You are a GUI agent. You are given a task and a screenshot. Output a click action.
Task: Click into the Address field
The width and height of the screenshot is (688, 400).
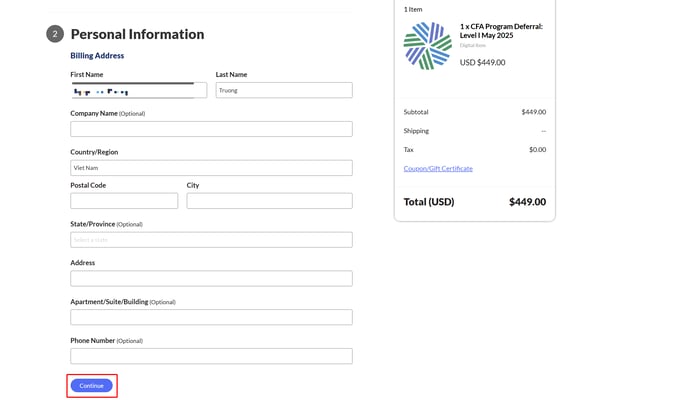tap(211, 279)
